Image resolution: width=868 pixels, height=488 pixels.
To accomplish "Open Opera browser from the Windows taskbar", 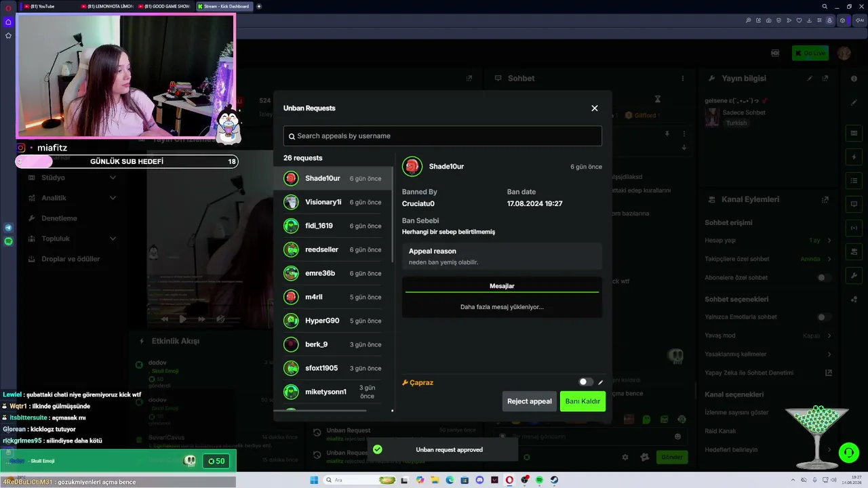I will [509, 481].
